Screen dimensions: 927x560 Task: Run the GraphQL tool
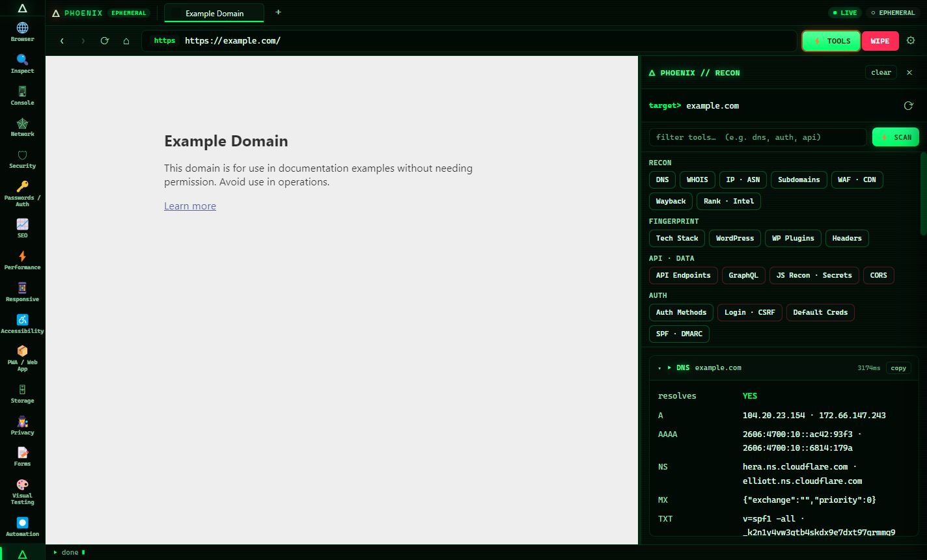743,275
